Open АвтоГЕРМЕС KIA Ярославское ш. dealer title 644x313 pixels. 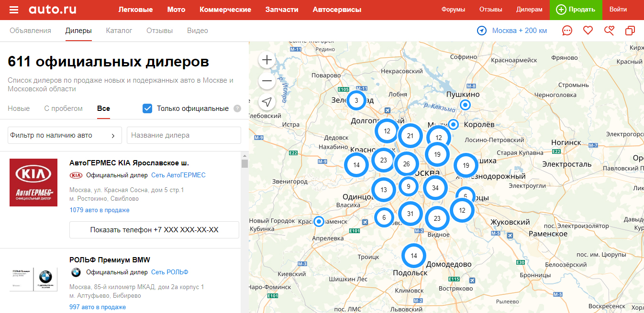point(129,163)
